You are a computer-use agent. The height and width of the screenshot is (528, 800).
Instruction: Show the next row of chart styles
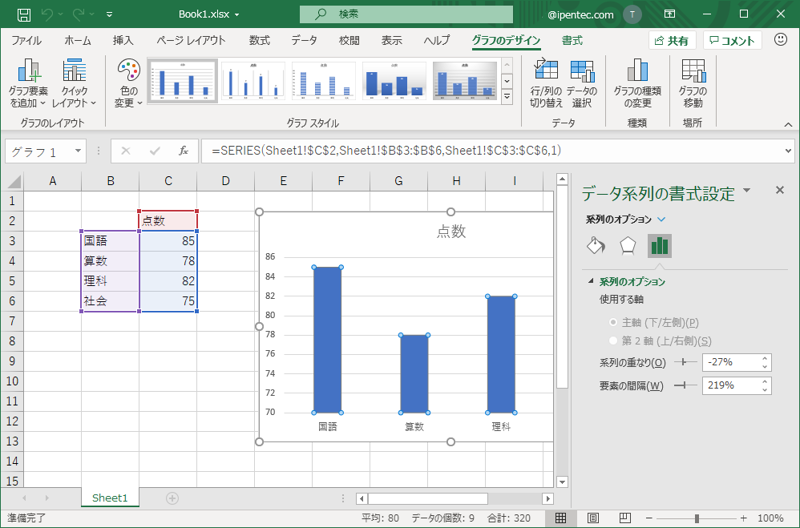click(x=507, y=81)
